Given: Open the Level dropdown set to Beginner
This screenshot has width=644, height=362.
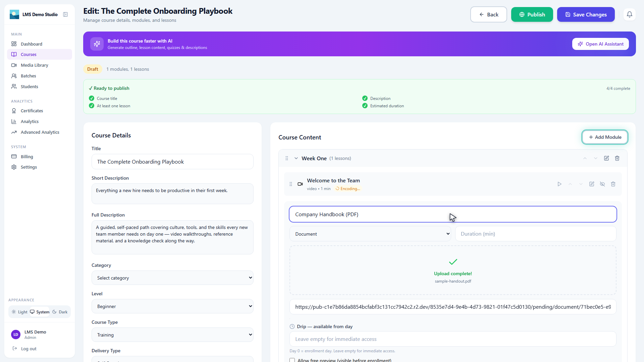Looking at the screenshot, I should pyautogui.click(x=172, y=306).
